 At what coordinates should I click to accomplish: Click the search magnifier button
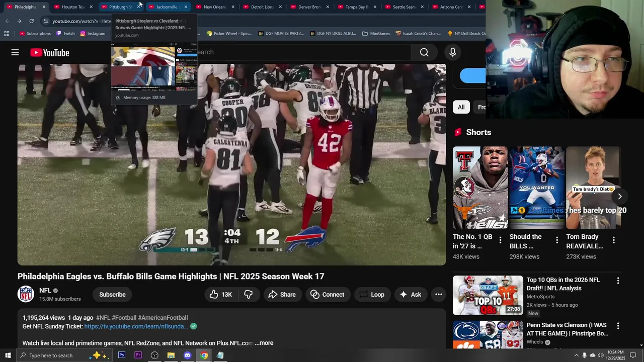[x=424, y=52]
